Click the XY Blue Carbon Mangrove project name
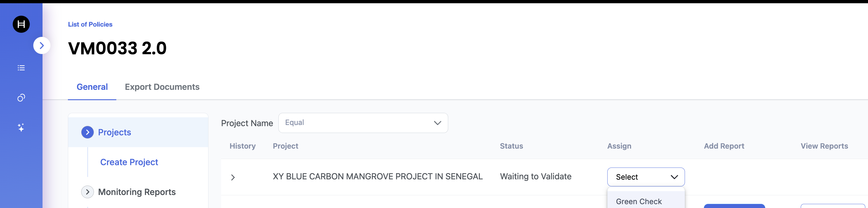 [x=377, y=176]
